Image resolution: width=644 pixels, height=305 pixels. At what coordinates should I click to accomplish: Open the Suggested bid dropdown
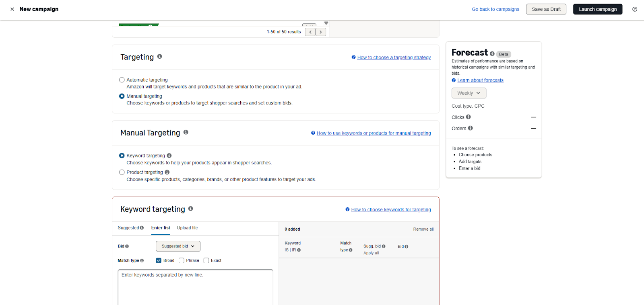tap(178, 246)
